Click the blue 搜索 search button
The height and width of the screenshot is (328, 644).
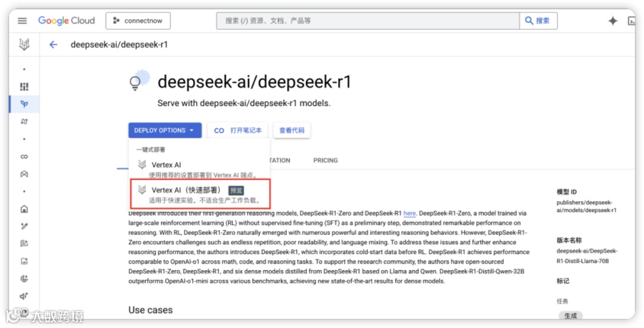(x=538, y=20)
